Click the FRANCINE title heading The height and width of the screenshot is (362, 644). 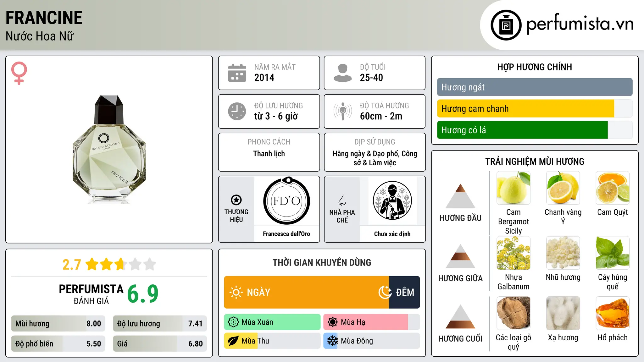44,18
